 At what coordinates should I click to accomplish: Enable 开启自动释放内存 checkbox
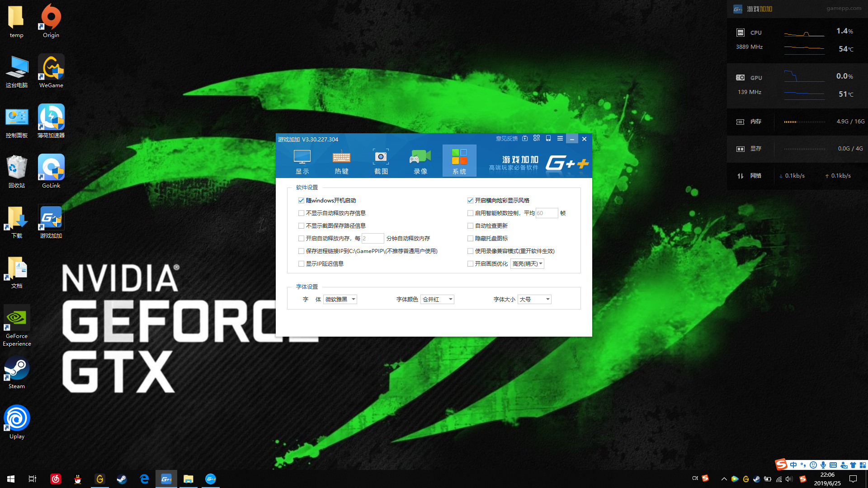[301, 238]
